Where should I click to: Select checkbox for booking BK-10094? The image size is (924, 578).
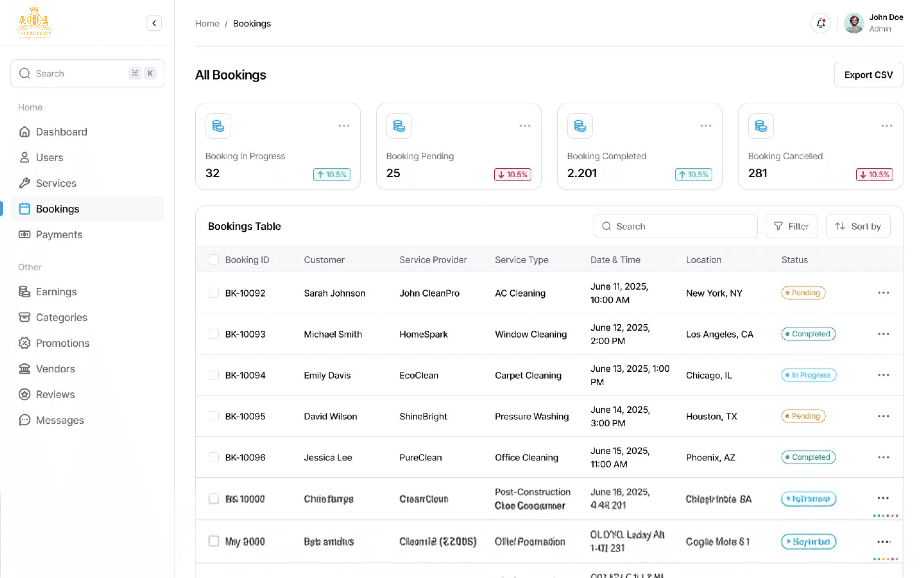(214, 375)
